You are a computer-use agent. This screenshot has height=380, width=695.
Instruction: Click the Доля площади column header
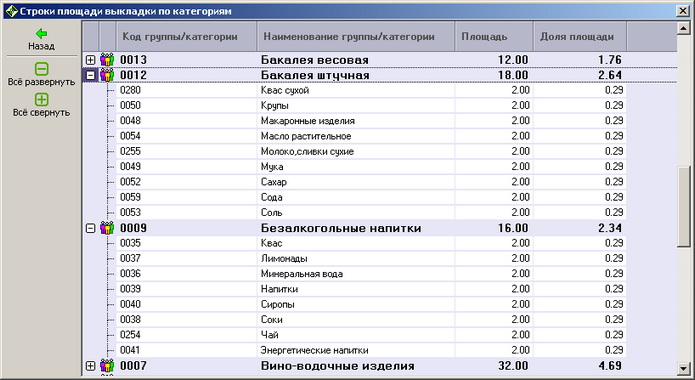point(580,36)
